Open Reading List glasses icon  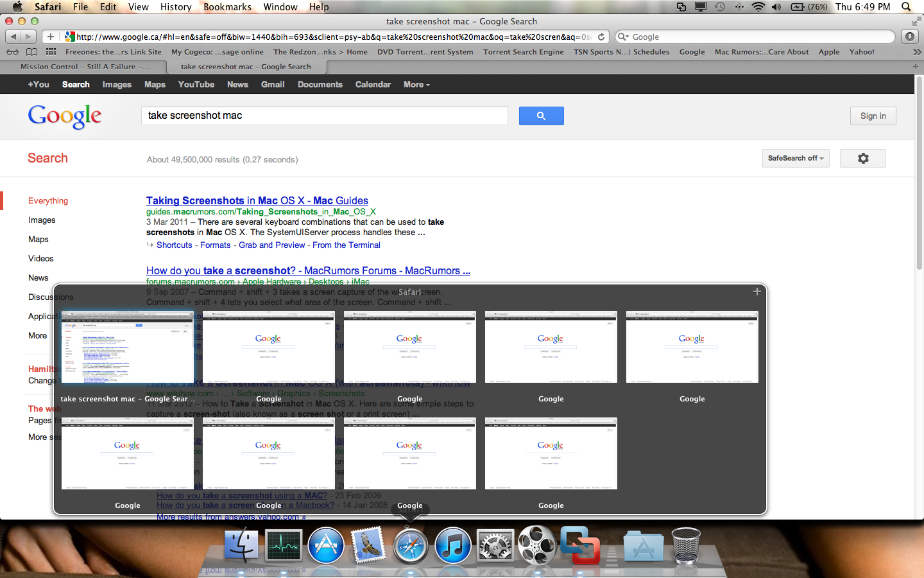[x=12, y=52]
